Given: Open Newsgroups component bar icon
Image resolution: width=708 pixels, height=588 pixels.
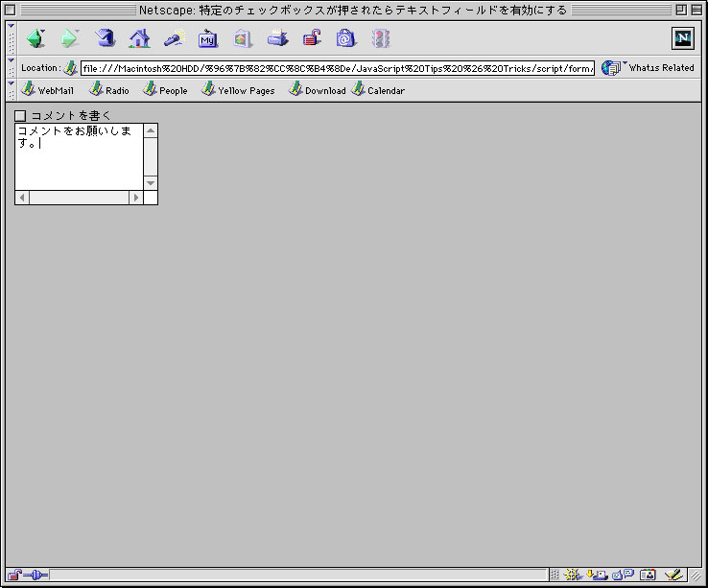Looking at the screenshot, I should 624,575.
